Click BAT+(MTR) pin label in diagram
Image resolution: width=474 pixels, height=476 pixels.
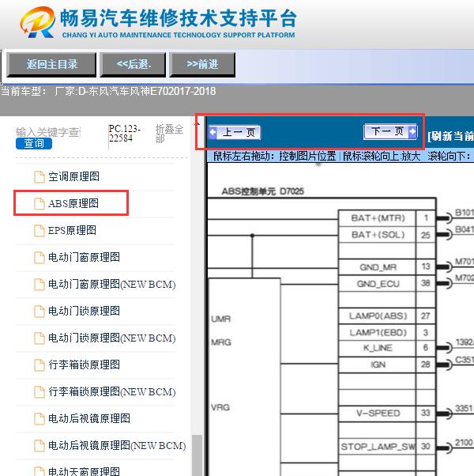tap(378, 218)
